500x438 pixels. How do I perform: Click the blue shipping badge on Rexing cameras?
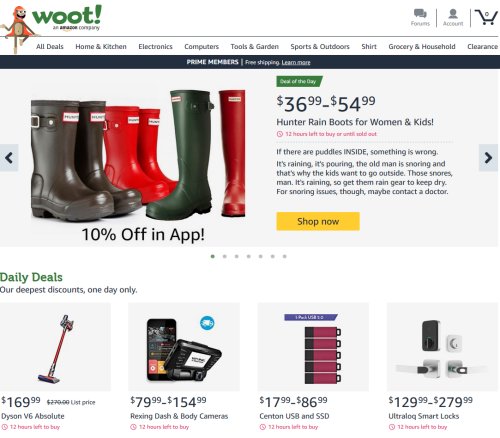pyautogui.click(x=207, y=323)
